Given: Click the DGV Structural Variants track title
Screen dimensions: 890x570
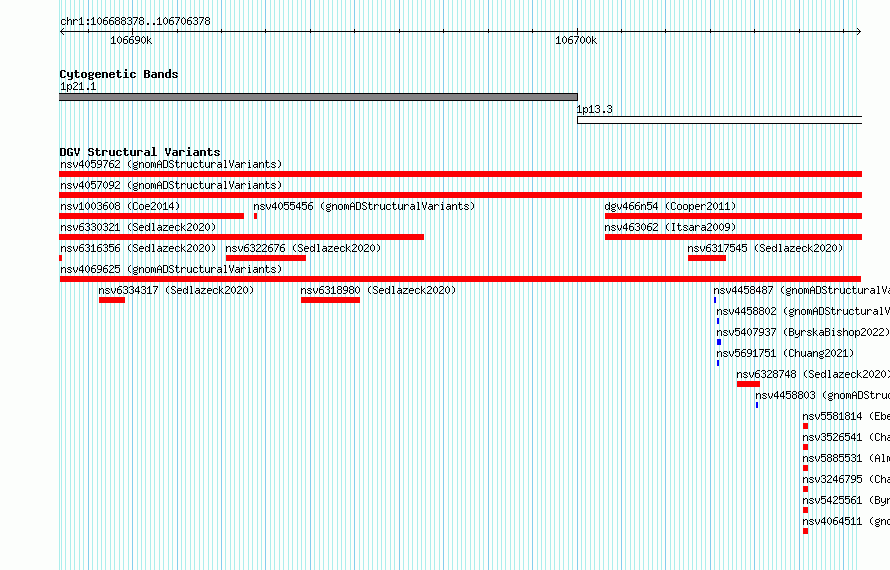Looking at the screenshot, I should point(140,152).
